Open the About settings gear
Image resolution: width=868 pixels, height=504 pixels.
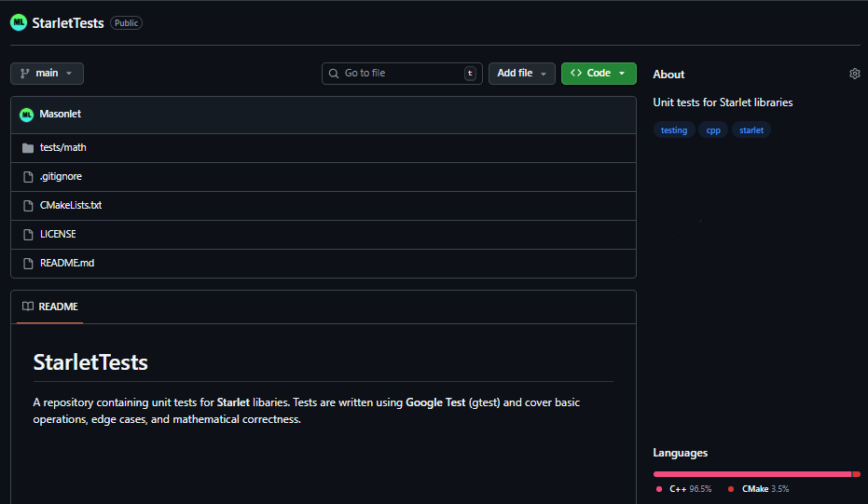click(855, 74)
